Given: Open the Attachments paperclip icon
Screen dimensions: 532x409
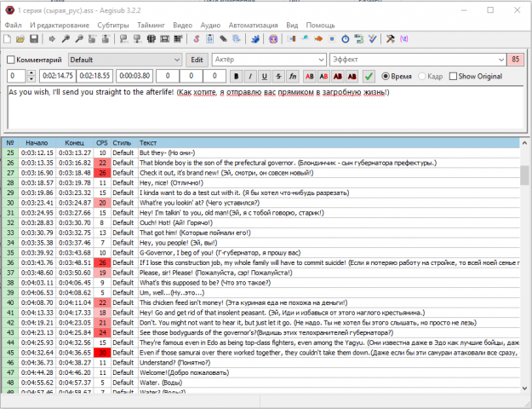Looking at the screenshot, I should (x=223, y=39).
